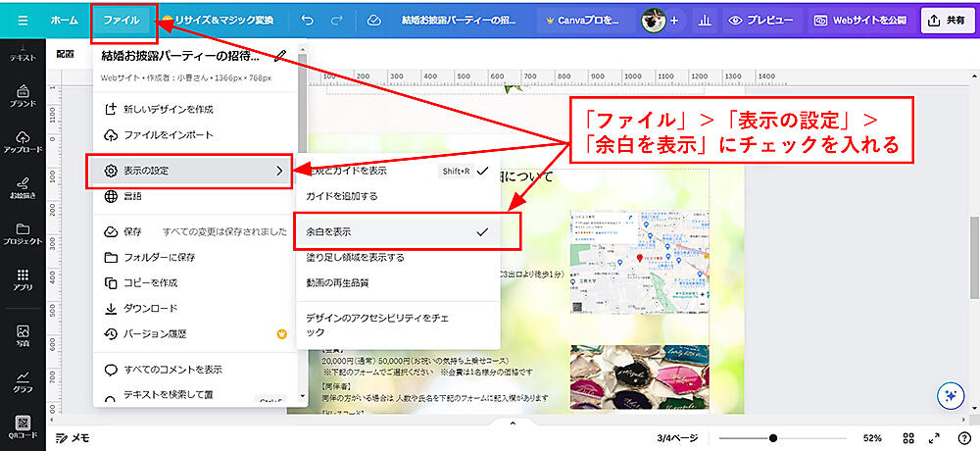Click the 共有 share button

coord(947,20)
